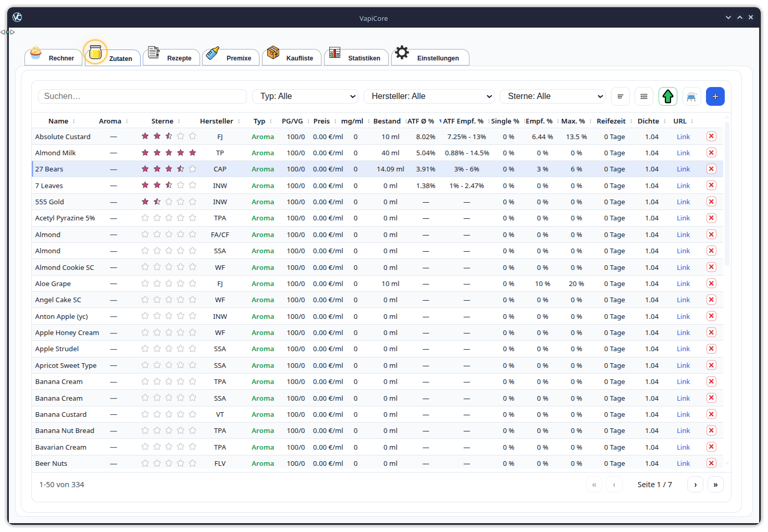The height and width of the screenshot is (532, 768).
Task: Click the list view icon button
Action: [644, 96]
